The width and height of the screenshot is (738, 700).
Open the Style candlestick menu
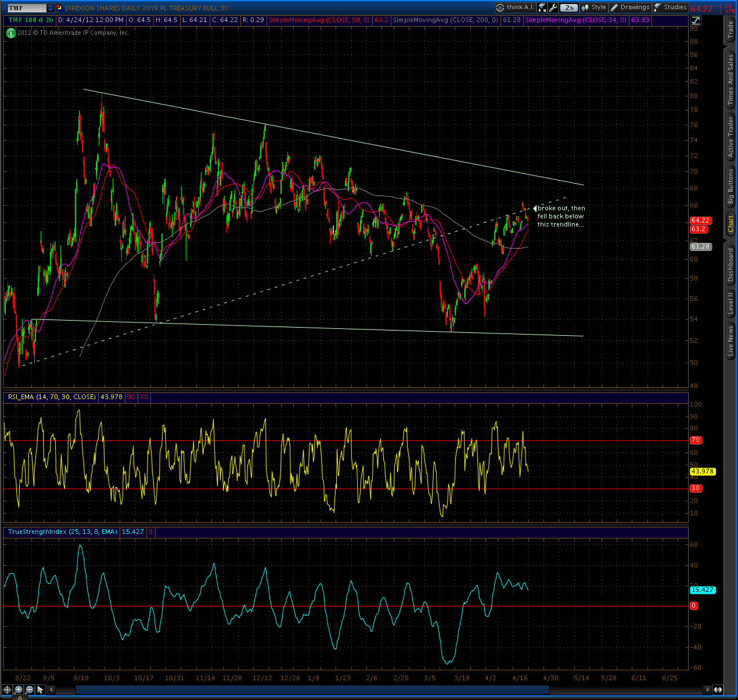tap(593, 8)
